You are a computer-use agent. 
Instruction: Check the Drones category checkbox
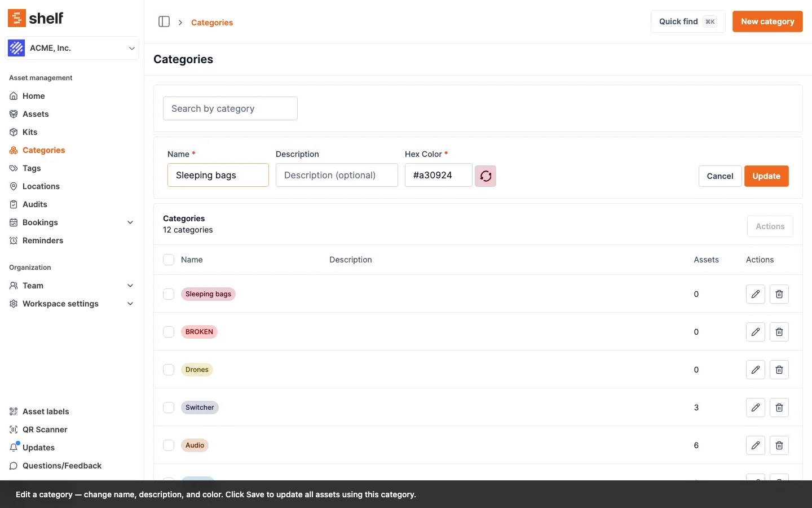tap(169, 370)
